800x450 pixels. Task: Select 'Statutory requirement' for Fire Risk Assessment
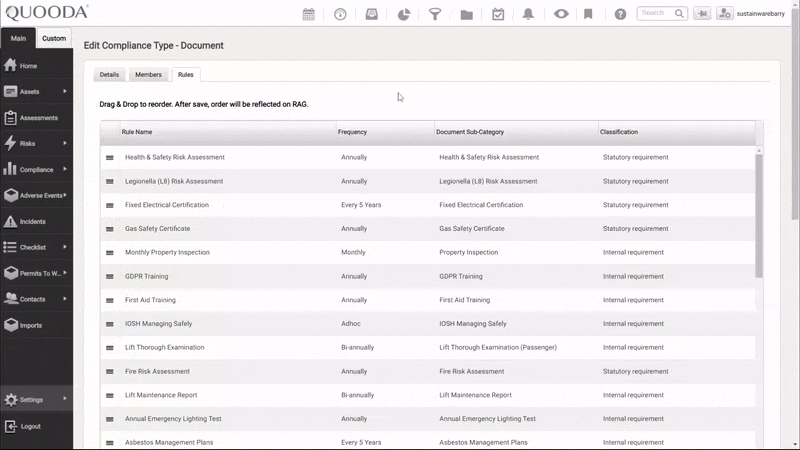pyautogui.click(x=635, y=371)
